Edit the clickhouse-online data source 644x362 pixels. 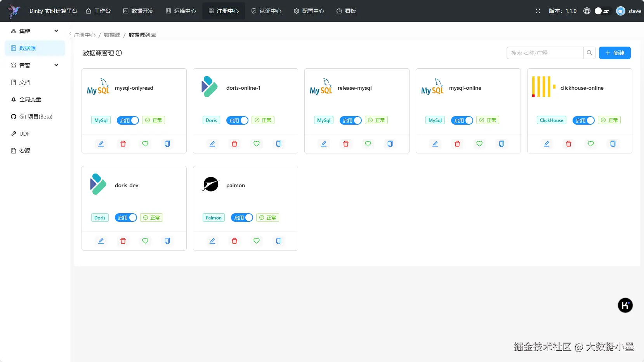547,144
